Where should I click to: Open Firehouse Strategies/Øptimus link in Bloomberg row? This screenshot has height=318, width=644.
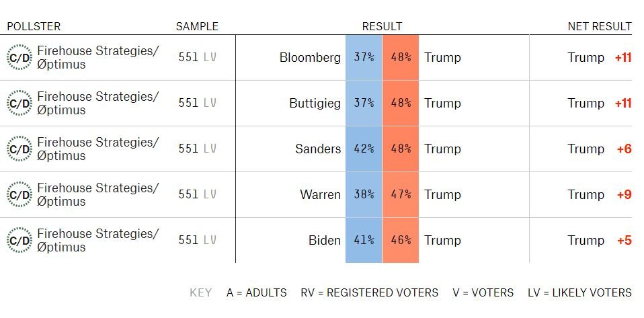(97, 58)
